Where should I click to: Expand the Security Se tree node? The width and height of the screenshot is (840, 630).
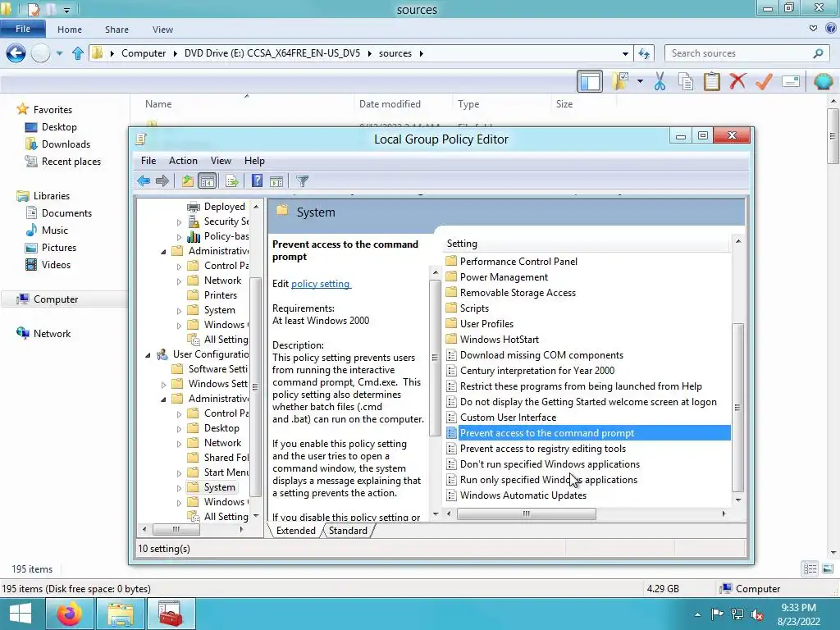pos(179,221)
